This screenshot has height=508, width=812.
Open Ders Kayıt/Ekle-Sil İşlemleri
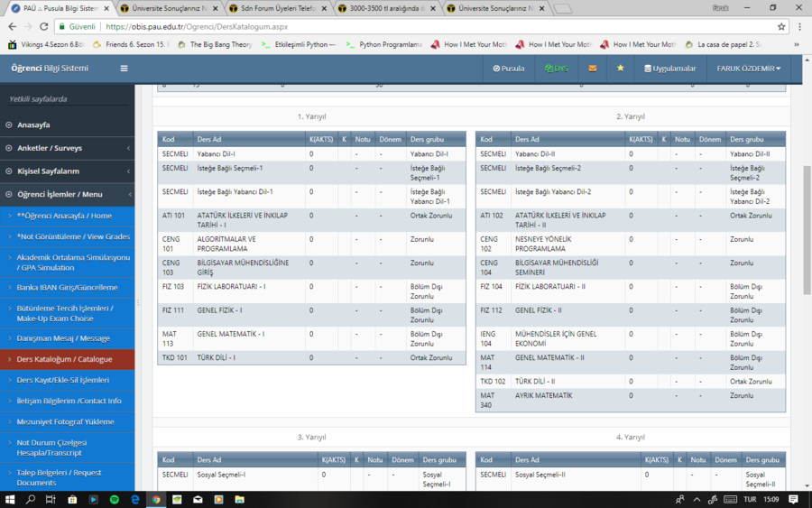(x=68, y=380)
